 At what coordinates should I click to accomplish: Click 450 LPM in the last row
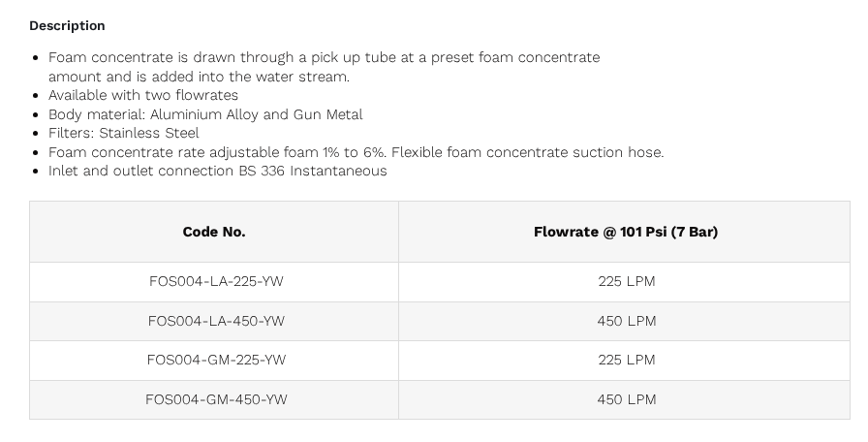(x=626, y=400)
